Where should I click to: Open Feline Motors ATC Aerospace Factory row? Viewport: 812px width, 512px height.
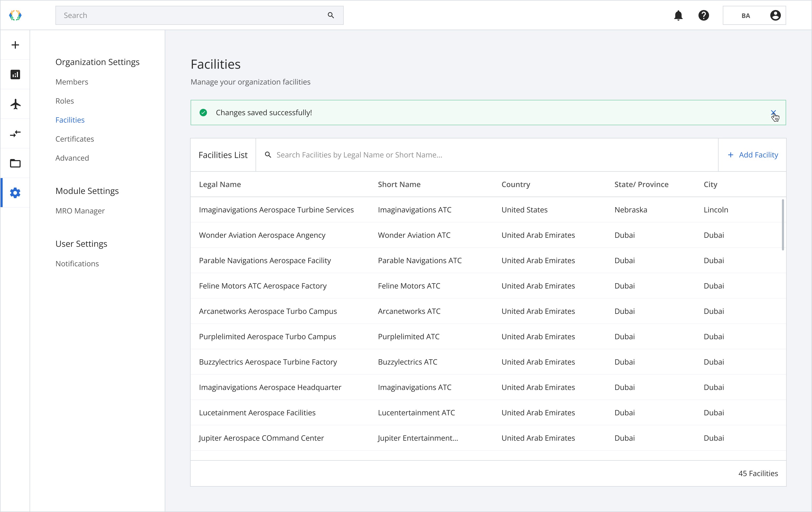[x=488, y=286]
